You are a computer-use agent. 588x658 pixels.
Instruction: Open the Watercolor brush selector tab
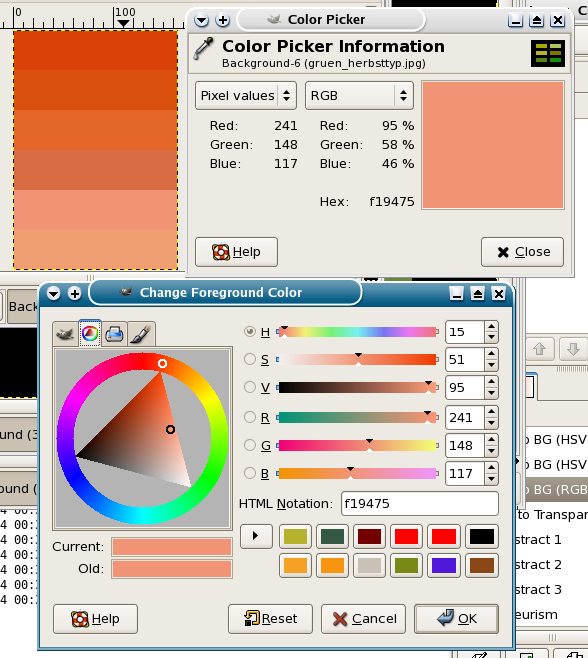pos(140,334)
